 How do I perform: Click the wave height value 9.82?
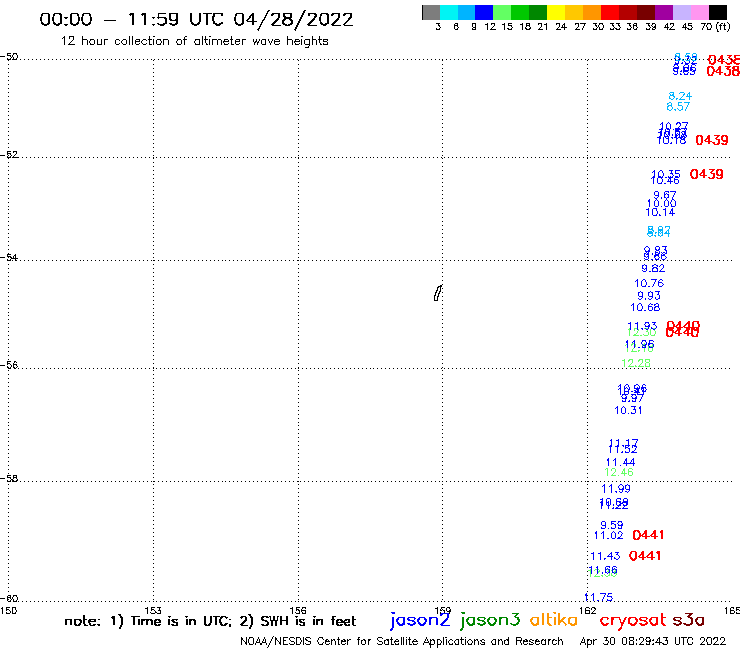pyautogui.click(x=653, y=269)
